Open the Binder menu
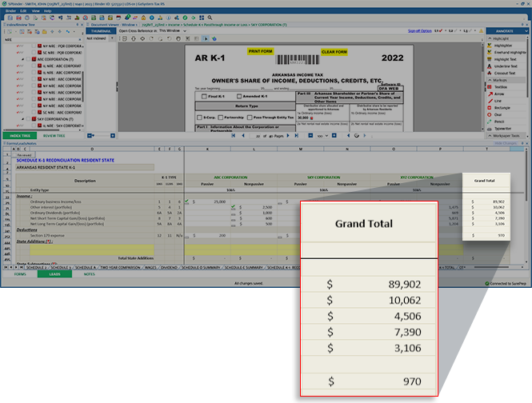The height and width of the screenshot is (403, 532). (x=10, y=11)
